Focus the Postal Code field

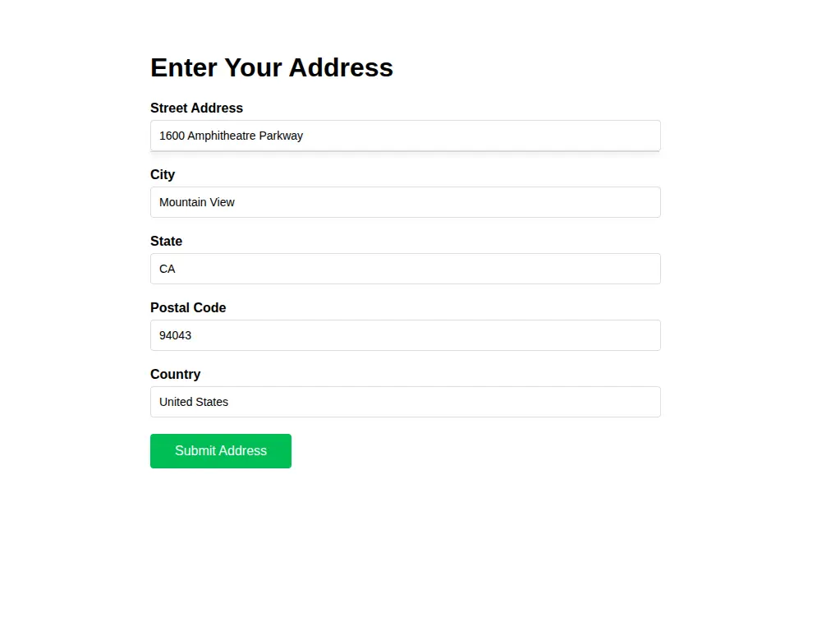(x=405, y=335)
